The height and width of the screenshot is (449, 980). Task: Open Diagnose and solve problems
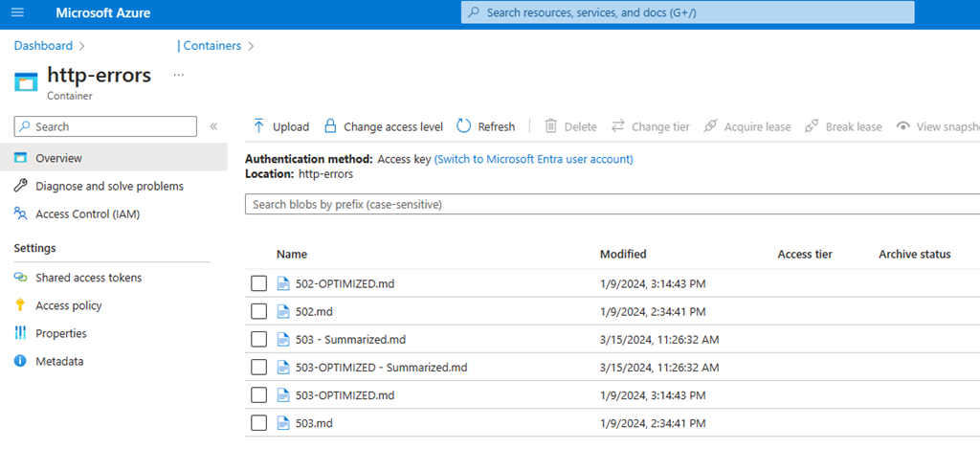[108, 186]
